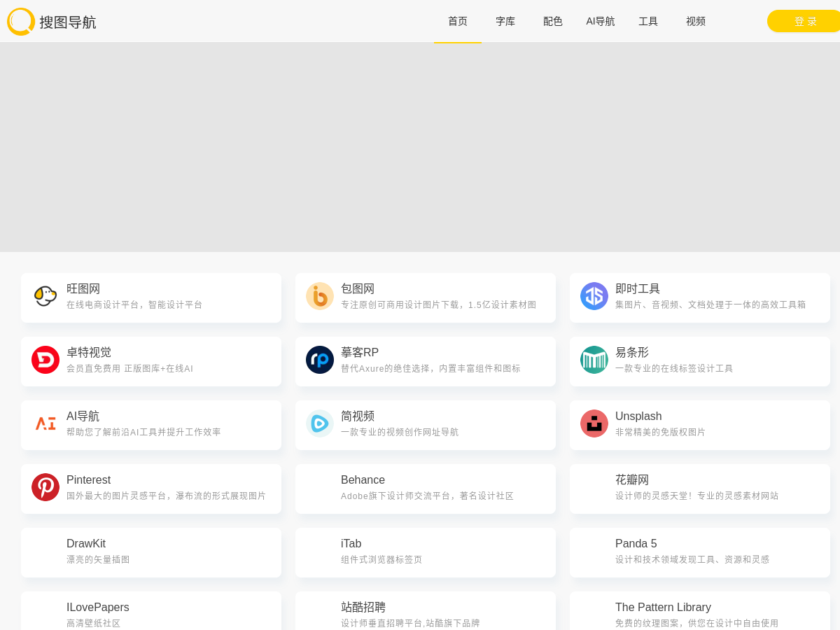Viewport: 840px width, 630px height.
Task: Open the 易条形 link title
Action: tap(632, 353)
